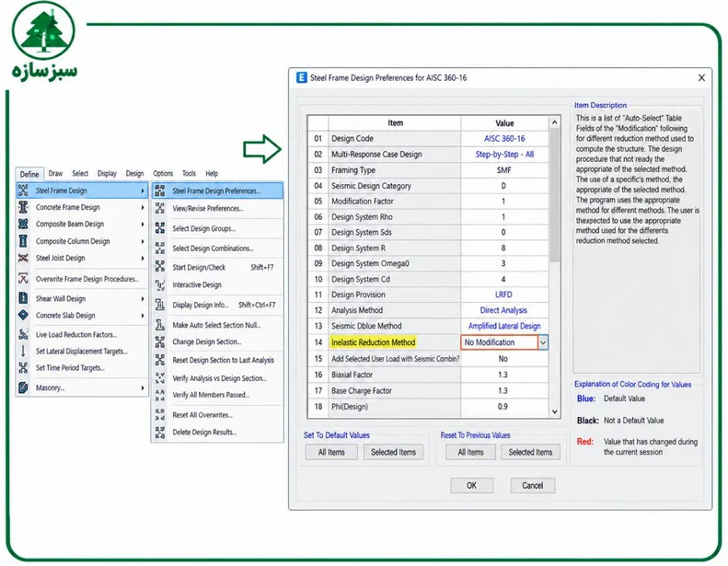Choose Reset All Overwrites menu entry

click(x=217, y=415)
